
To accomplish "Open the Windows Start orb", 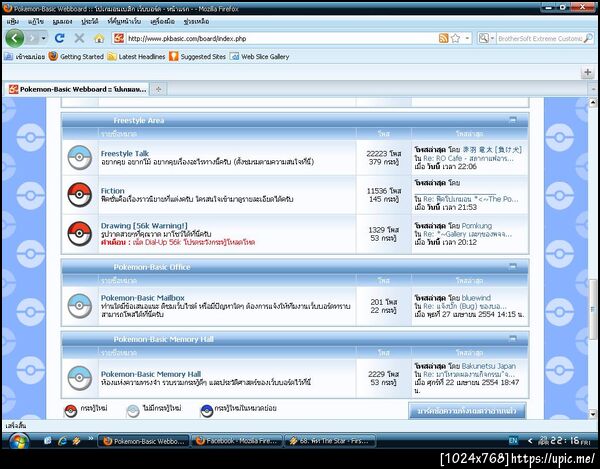I will tap(18, 441).
